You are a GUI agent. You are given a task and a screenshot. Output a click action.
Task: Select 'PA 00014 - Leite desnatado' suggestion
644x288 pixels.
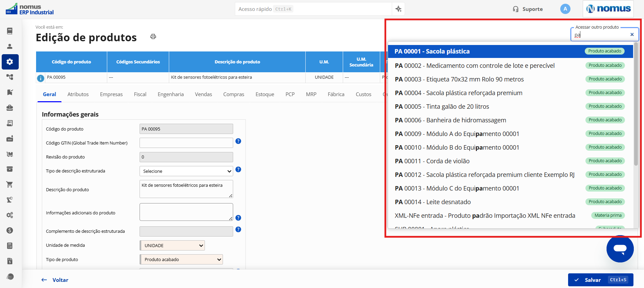click(511, 202)
